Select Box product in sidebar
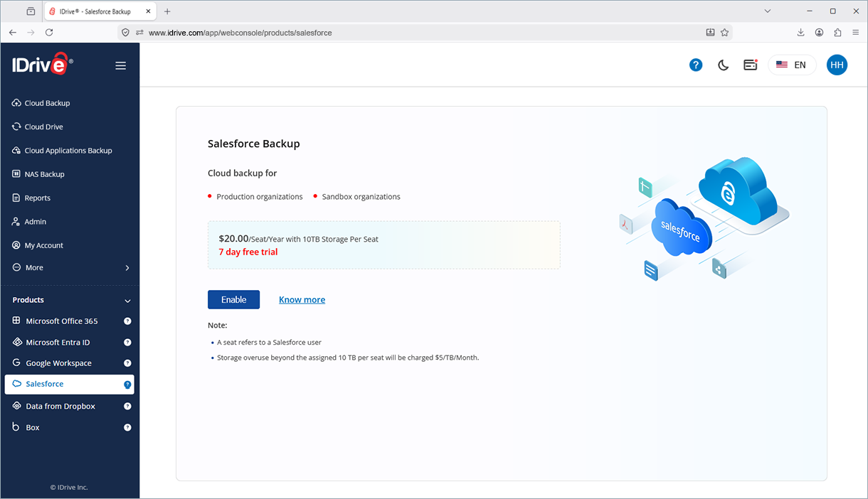The height and width of the screenshot is (499, 868). [x=33, y=428]
